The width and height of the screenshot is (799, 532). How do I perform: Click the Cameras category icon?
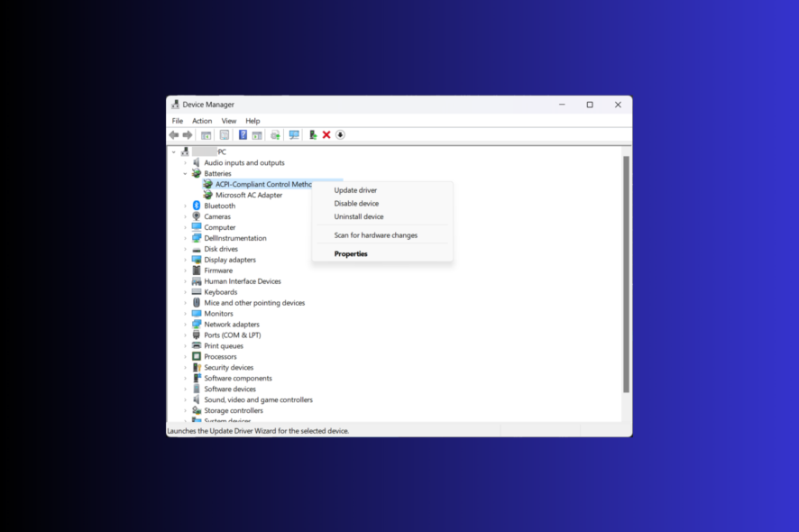point(197,216)
